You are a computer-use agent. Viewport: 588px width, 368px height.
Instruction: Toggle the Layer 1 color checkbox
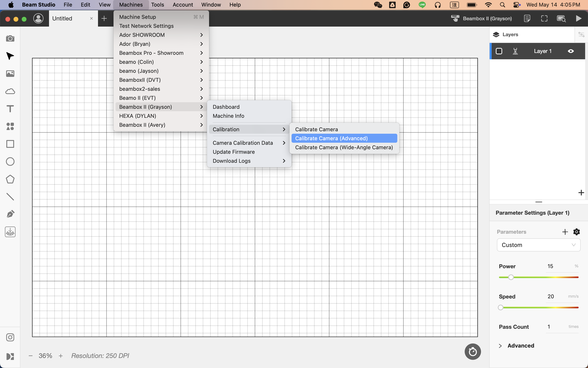click(x=499, y=51)
